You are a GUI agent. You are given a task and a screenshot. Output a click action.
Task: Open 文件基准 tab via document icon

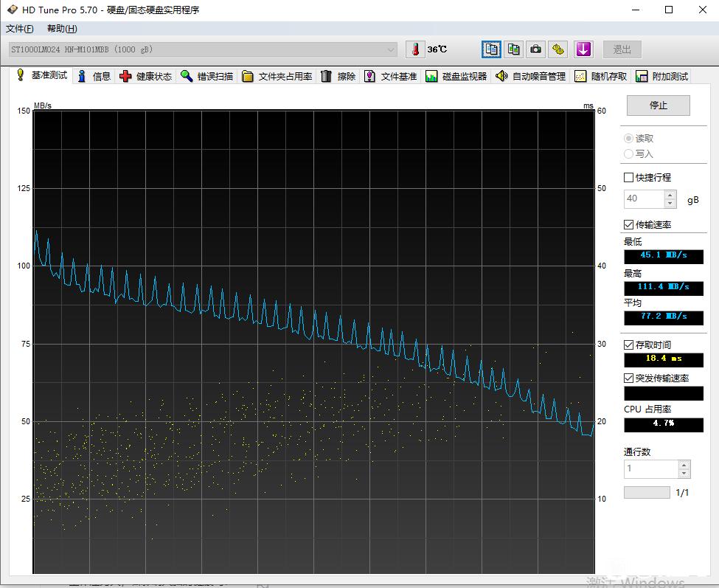[x=369, y=76]
